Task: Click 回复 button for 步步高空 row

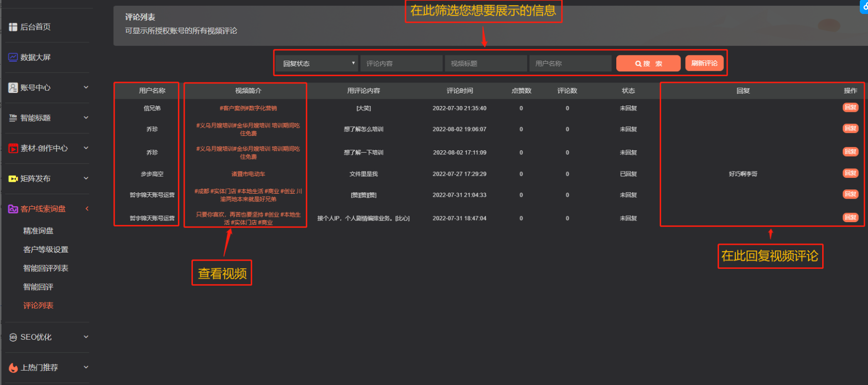Action: click(x=850, y=173)
